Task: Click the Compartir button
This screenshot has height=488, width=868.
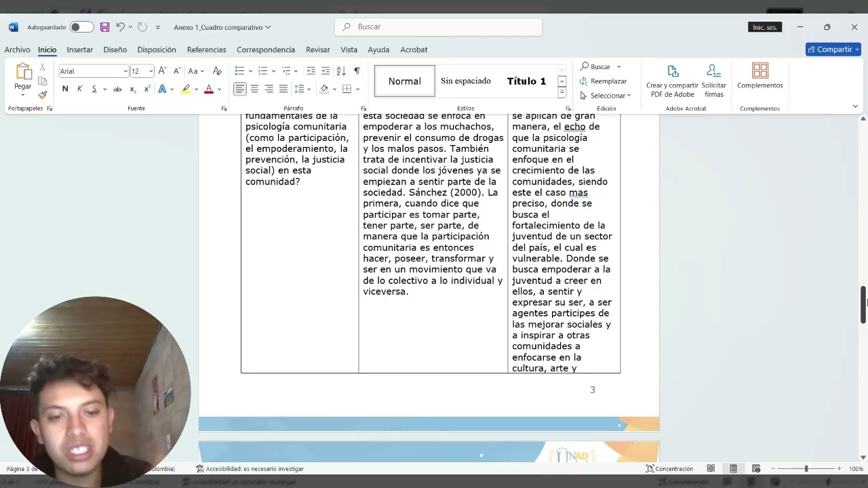Action: pos(833,49)
